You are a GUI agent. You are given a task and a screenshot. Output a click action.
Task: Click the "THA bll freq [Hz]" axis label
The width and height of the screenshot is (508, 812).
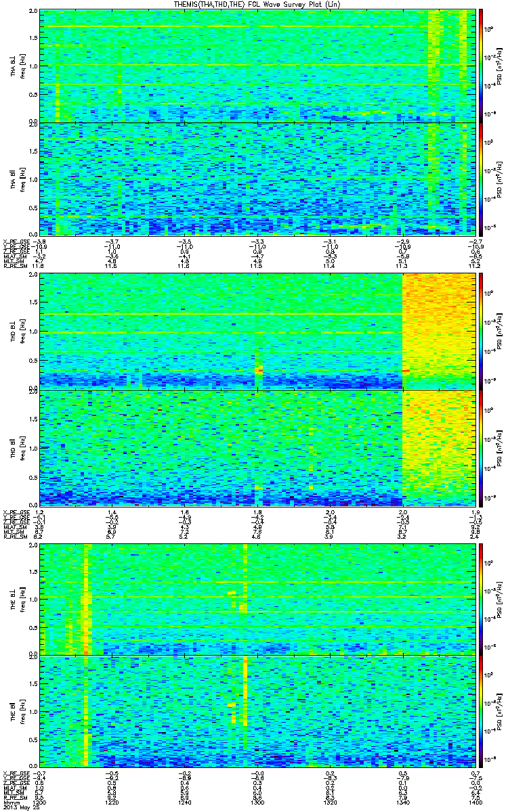(x=18, y=179)
